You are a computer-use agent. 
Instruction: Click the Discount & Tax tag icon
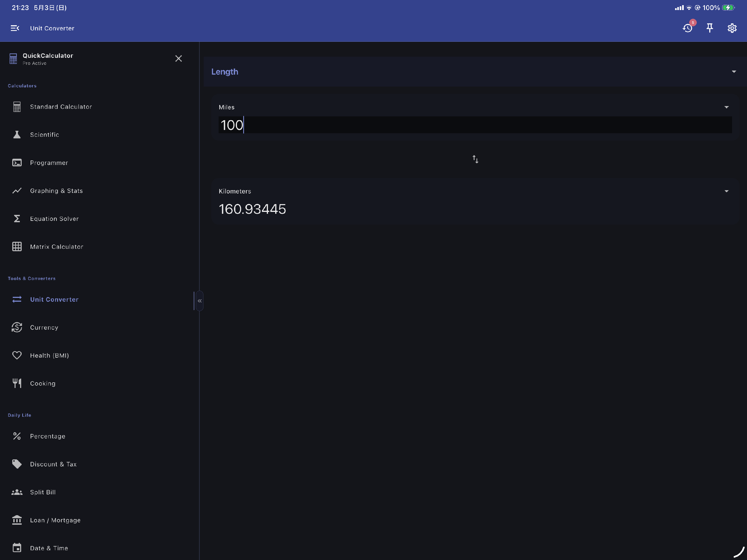pyautogui.click(x=17, y=464)
